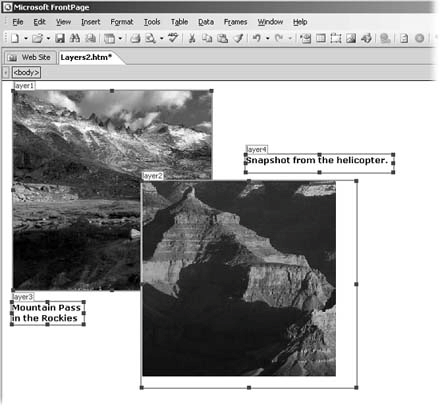Click the Copy icon
The image size is (440, 408).
(x=207, y=38)
